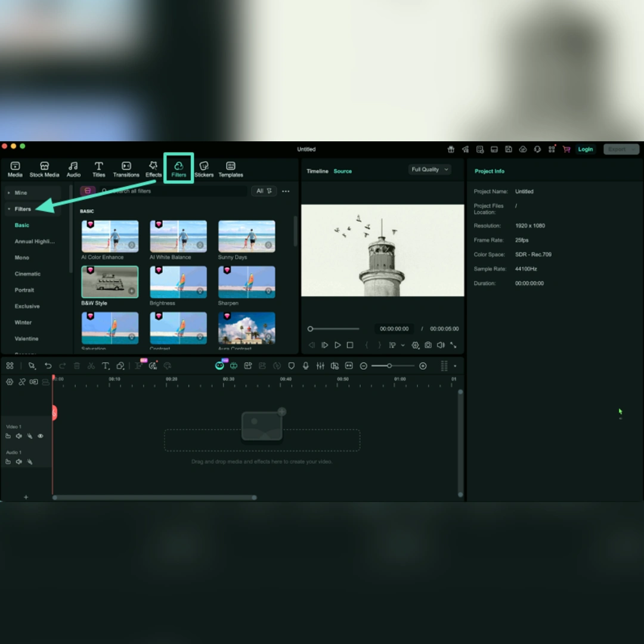
Task: Lock the Audio 1 track
Action: point(8,462)
